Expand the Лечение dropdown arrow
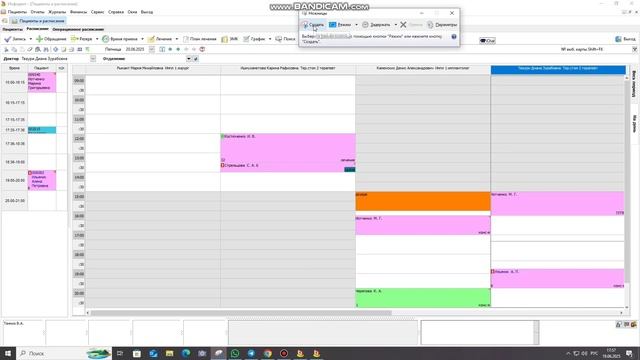 (176, 39)
